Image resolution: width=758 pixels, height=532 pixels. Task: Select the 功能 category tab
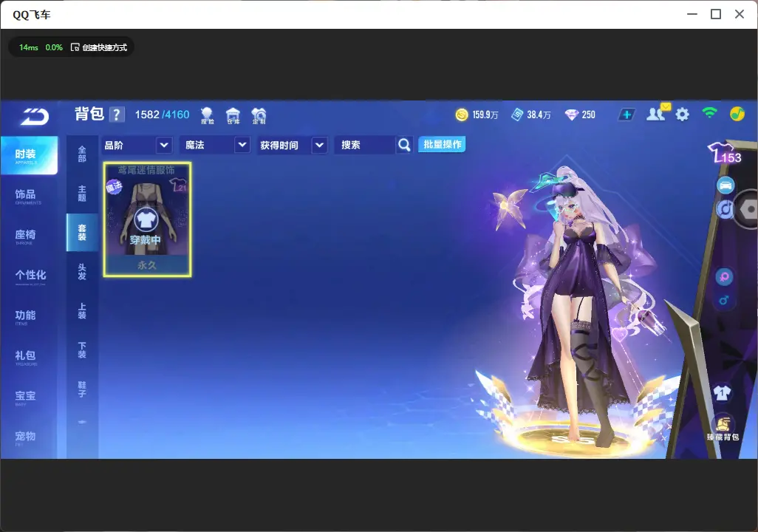point(29,317)
